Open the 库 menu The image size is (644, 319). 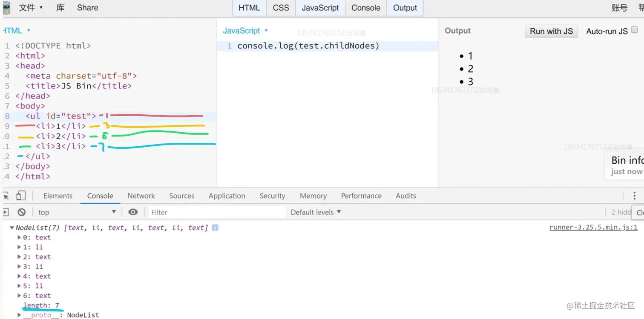click(60, 8)
